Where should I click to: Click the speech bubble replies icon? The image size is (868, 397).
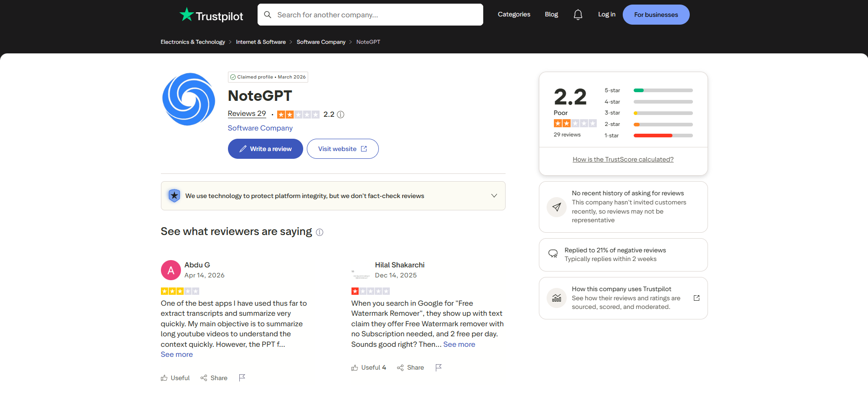click(x=553, y=254)
